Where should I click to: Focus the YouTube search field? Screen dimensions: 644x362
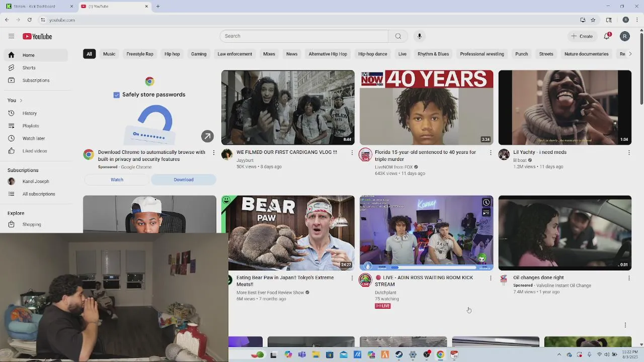coord(304,36)
